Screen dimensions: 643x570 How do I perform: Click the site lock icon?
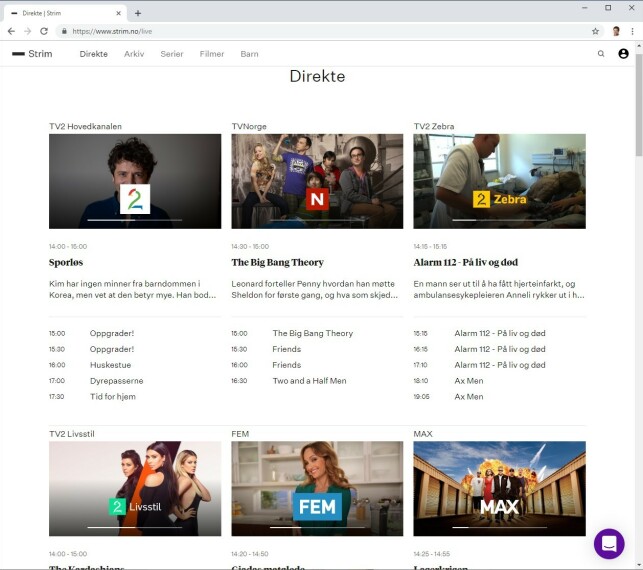click(x=64, y=31)
